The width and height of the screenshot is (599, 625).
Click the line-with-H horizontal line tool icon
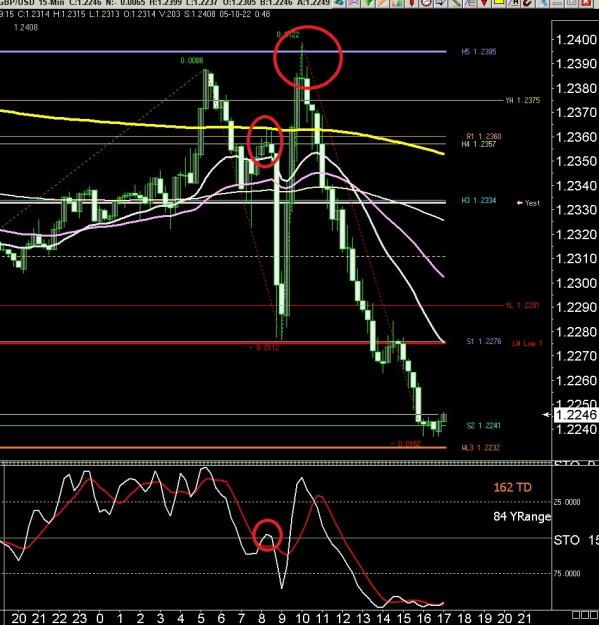pos(514,3)
